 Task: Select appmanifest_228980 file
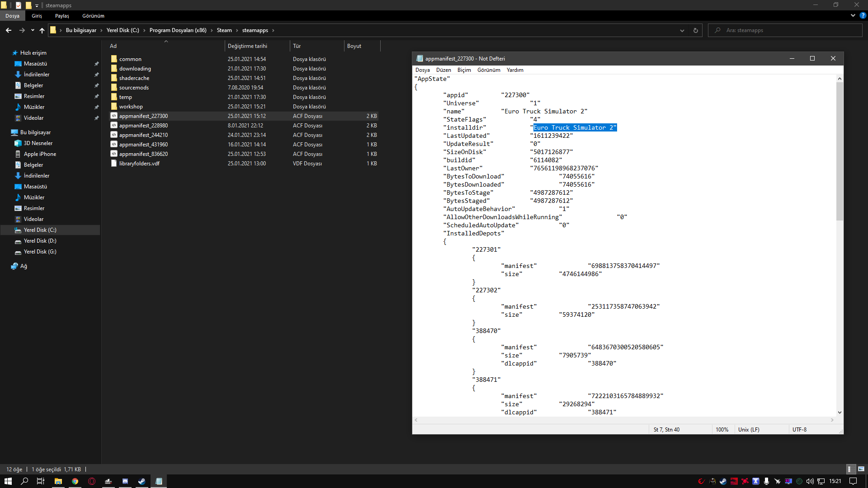point(143,126)
